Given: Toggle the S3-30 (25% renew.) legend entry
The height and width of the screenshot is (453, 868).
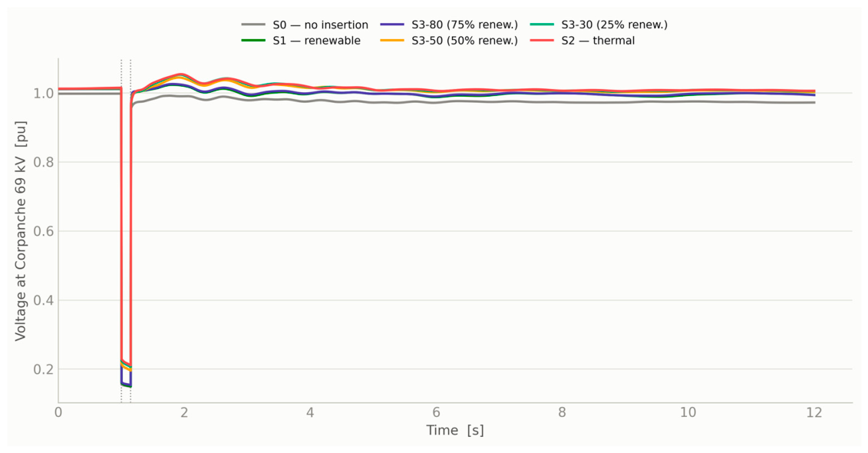Looking at the screenshot, I should 599,25.
